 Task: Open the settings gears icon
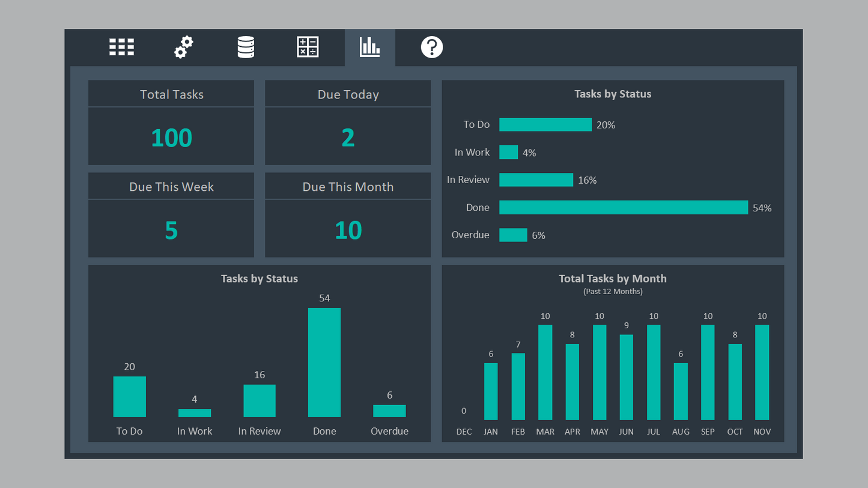pyautogui.click(x=184, y=47)
